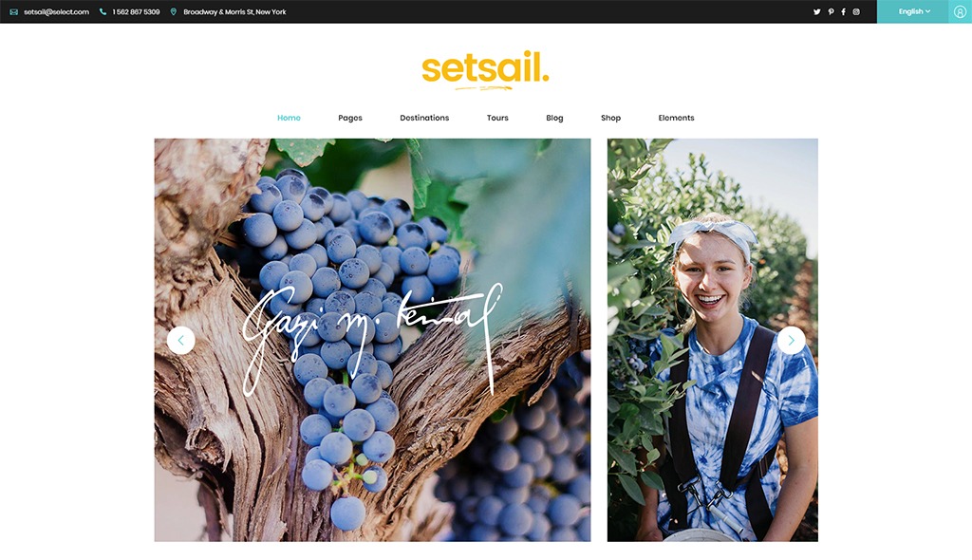972x560 pixels.
Task: Go to previous slide with left arrow
Action: click(181, 340)
